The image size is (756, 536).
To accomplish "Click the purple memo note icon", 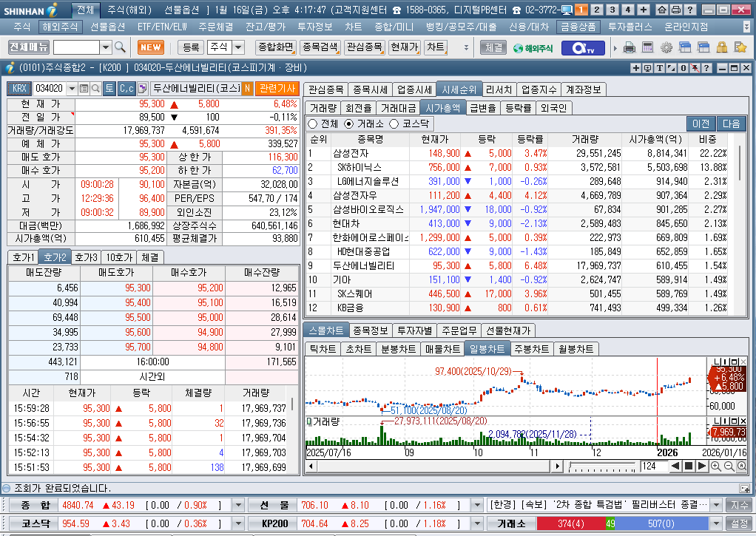I will point(142,89).
